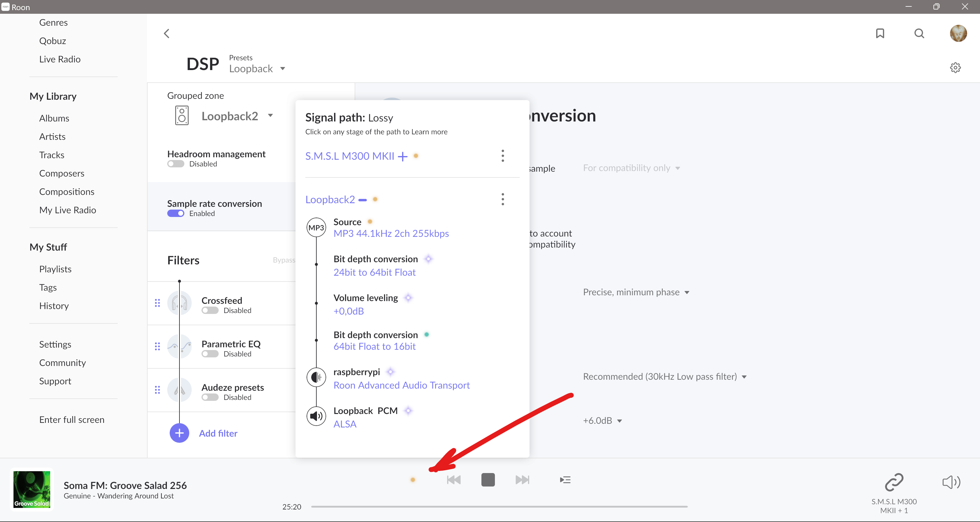Viewport: 980px width, 522px height.
Task: Open Settings from the sidebar
Action: (x=55, y=345)
